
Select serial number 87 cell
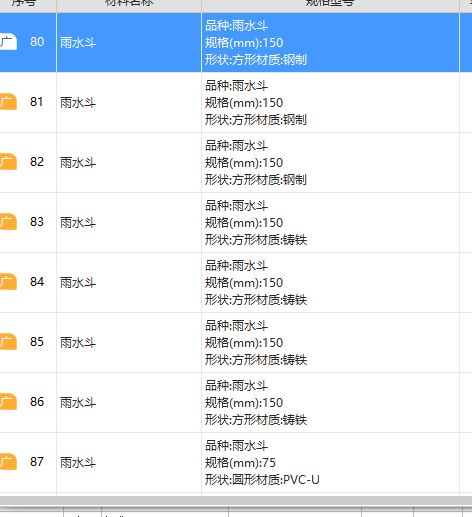coord(37,462)
